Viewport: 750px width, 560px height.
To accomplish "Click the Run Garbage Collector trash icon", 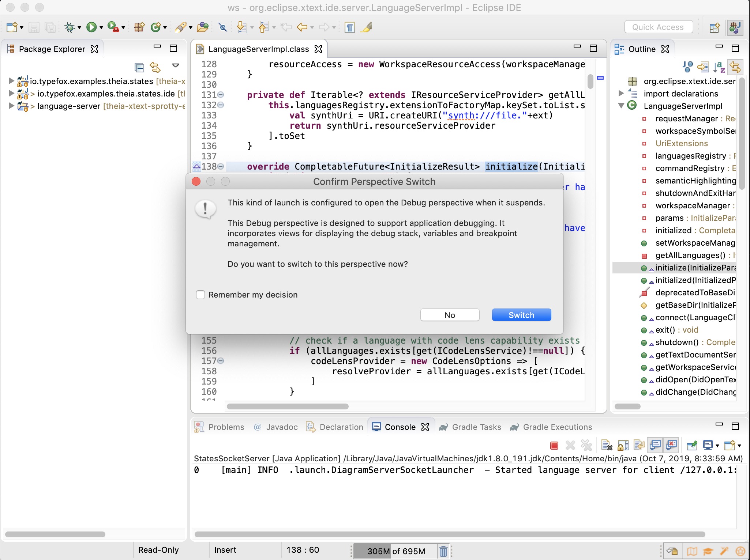I will click(443, 551).
